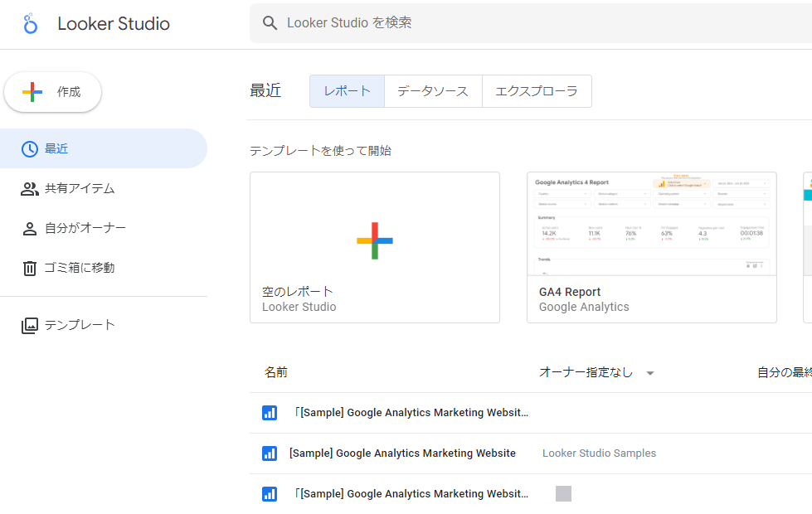This screenshot has height=514, width=812.
Task: Click the clock icon beside 最近
Action: click(30, 149)
